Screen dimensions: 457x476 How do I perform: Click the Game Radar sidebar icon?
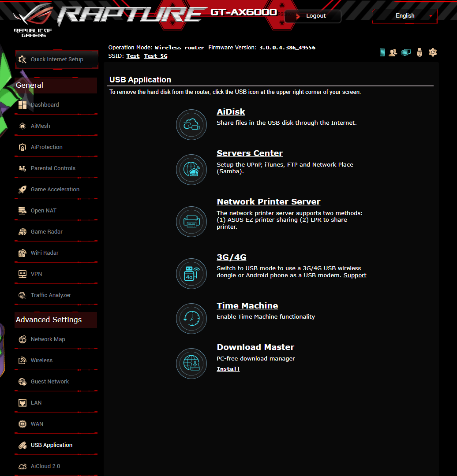[x=22, y=232]
